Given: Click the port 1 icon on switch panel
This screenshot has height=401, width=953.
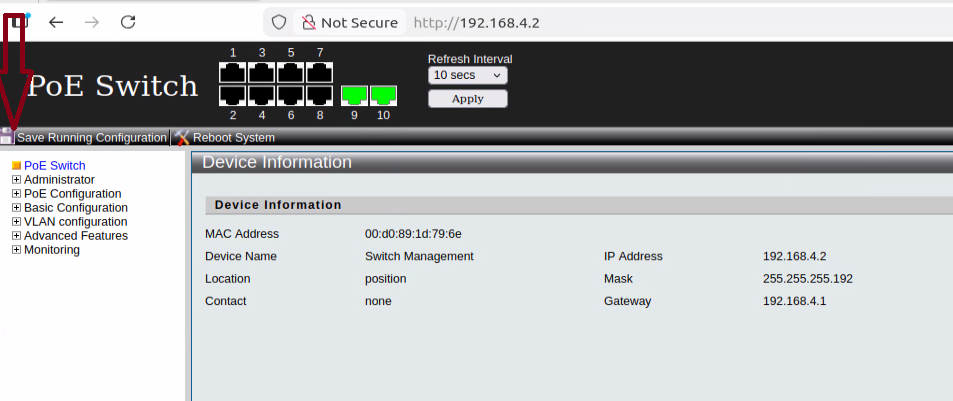Looking at the screenshot, I should (233, 73).
